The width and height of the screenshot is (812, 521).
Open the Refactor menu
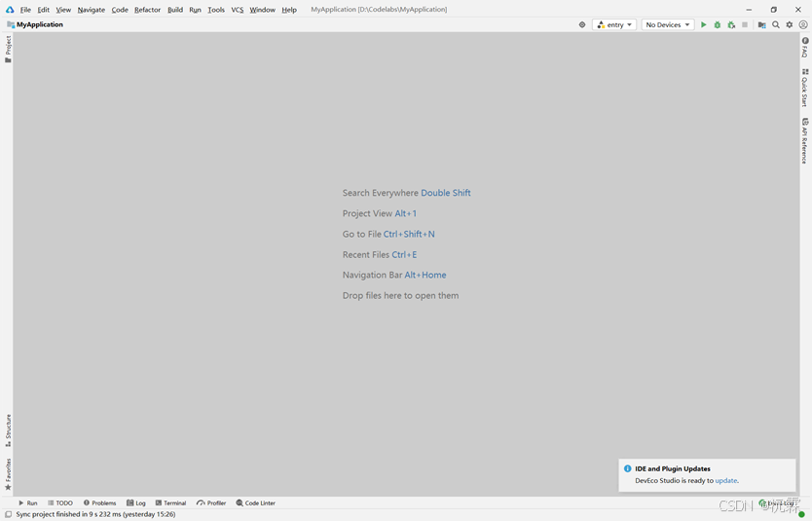(148, 10)
